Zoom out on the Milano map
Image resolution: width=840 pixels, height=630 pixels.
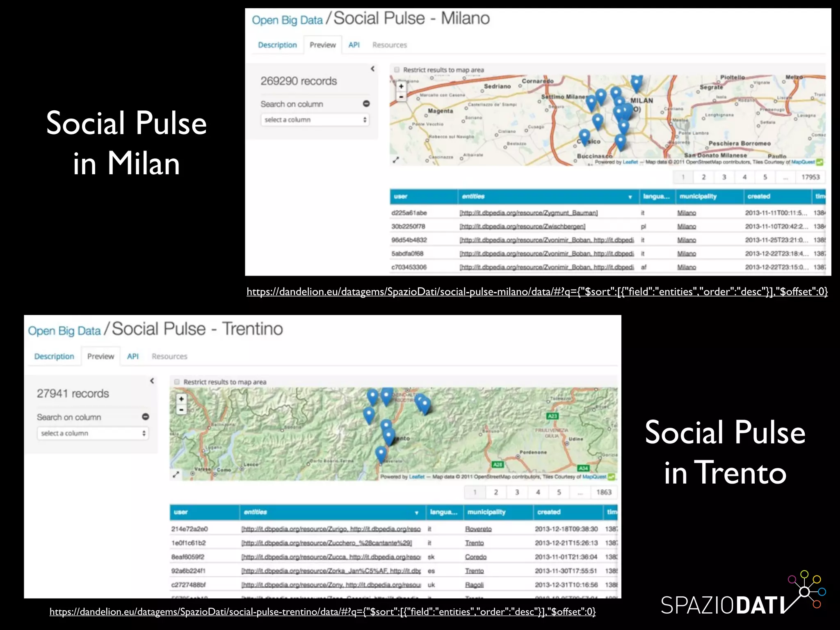click(x=401, y=97)
